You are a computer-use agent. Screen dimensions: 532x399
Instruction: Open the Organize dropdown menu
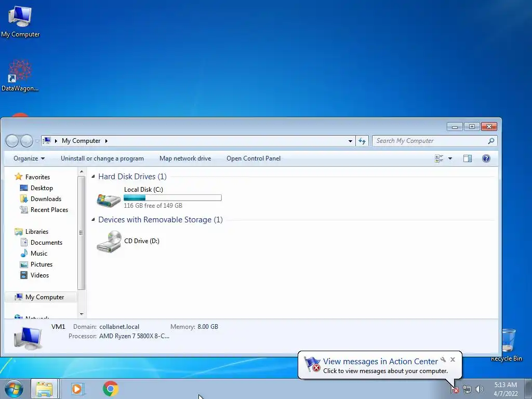(29, 158)
